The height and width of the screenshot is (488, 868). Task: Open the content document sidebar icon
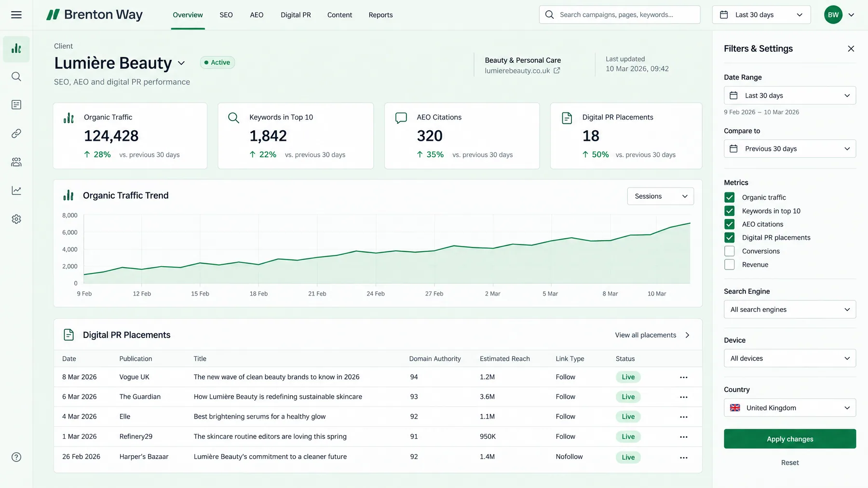click(16, 105)
